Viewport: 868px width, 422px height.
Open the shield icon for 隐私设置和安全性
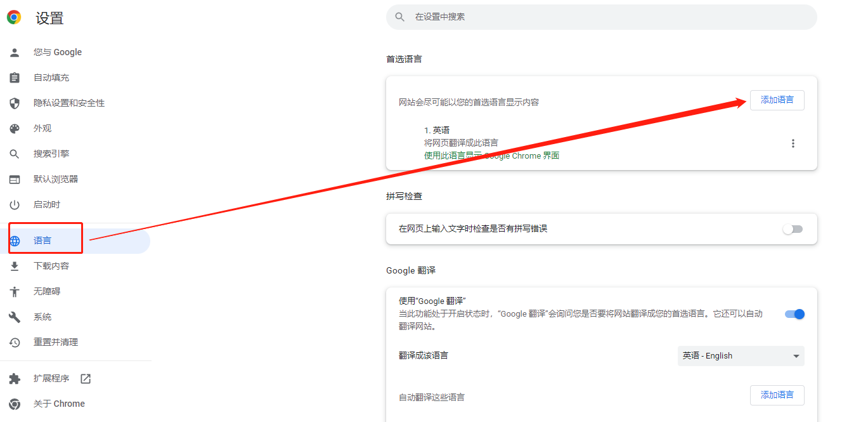coord(15,103)
